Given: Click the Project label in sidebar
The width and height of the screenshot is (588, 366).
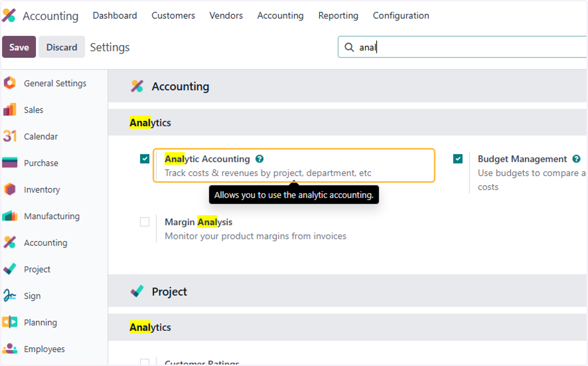Looking at the screenshot, I should point(37,269).
